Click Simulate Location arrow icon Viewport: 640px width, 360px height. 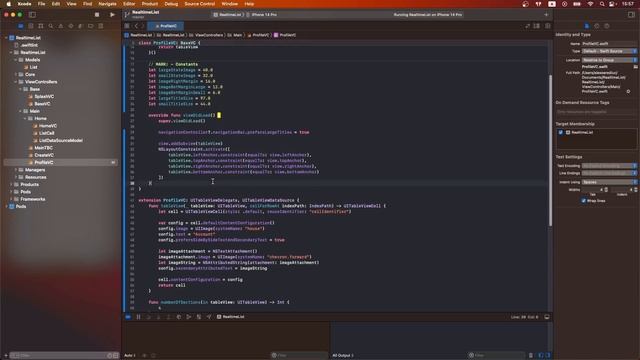pyautogui.click(x=209, y=317)
